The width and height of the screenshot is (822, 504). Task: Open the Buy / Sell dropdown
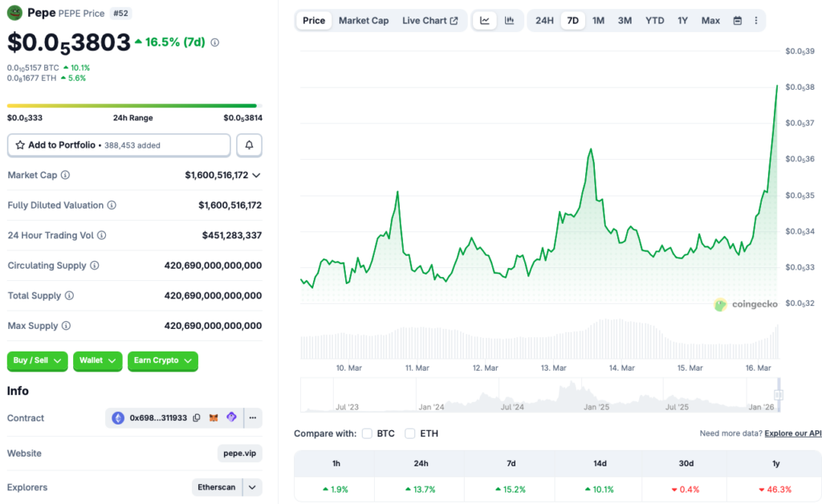click(x=38, y=361)
